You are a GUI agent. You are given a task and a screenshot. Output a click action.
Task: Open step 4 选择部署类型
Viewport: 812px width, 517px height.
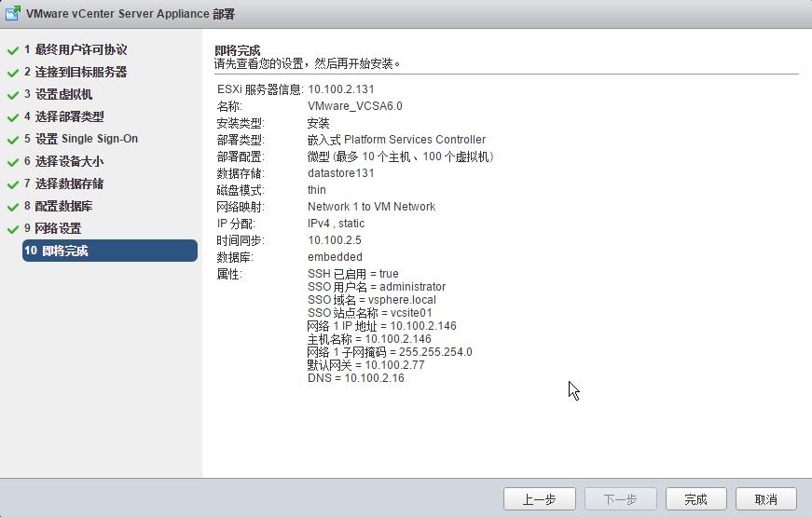point(64,116)
